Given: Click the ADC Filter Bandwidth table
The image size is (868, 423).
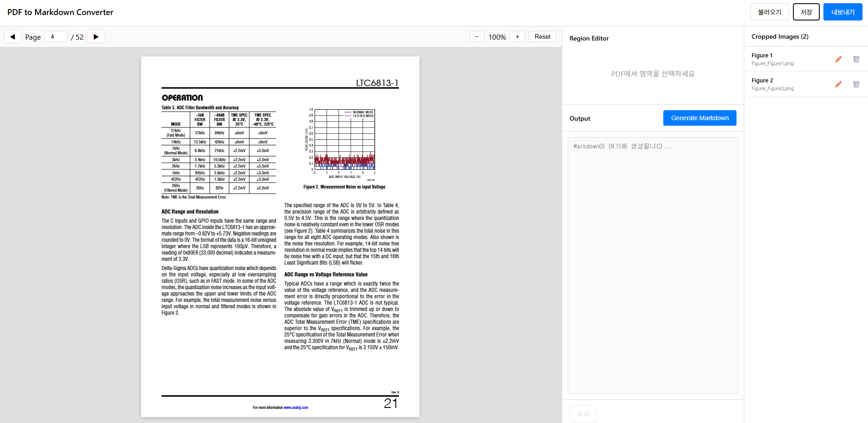Looking at the screenshot, I should [218, 153].
